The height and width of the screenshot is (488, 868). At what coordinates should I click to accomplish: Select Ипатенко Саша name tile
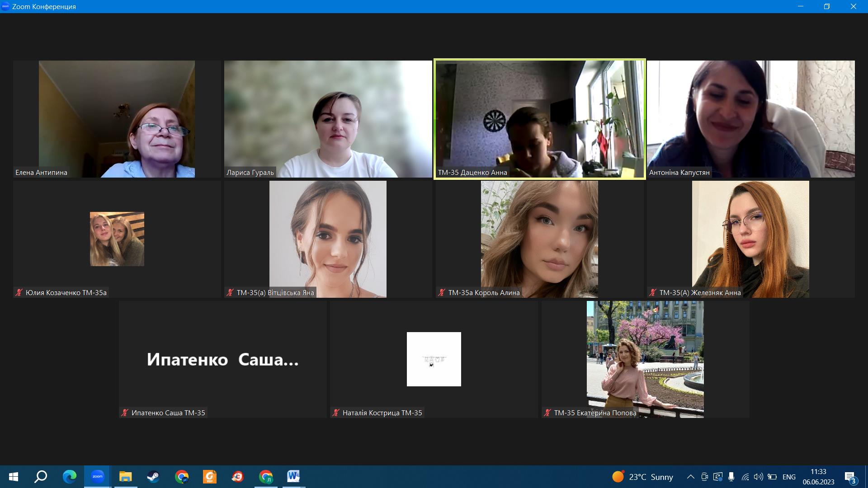[x=223, y=359]
